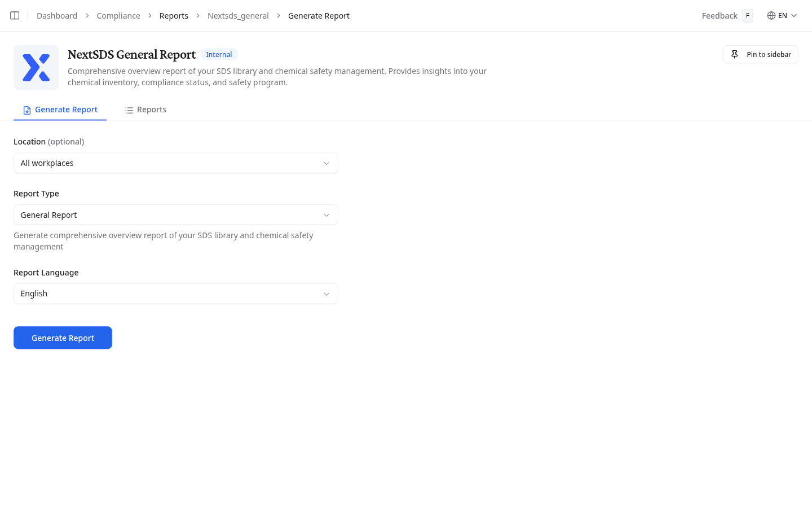Viewport: 812px width, 508px height.
Task: Click the blue Generate Report button
Action: coord(63,338)
